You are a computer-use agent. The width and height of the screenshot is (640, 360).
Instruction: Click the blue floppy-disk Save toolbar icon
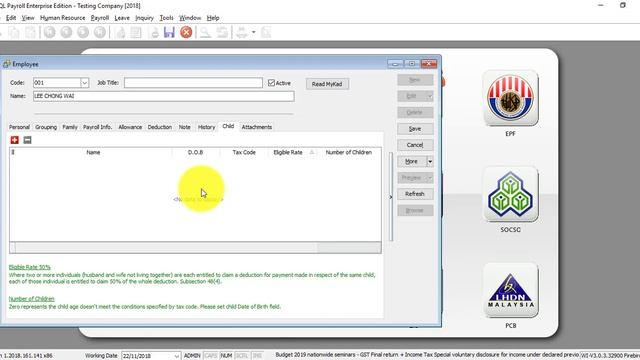169,32
